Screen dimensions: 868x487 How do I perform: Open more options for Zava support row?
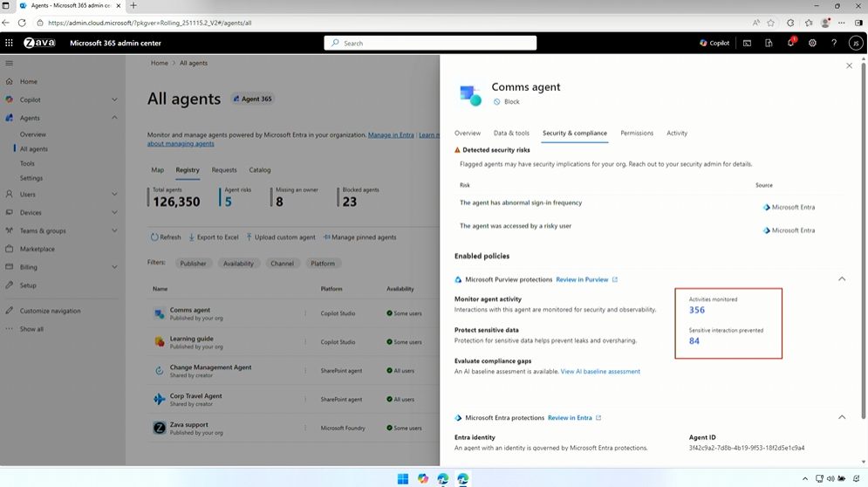coord(305,428)
